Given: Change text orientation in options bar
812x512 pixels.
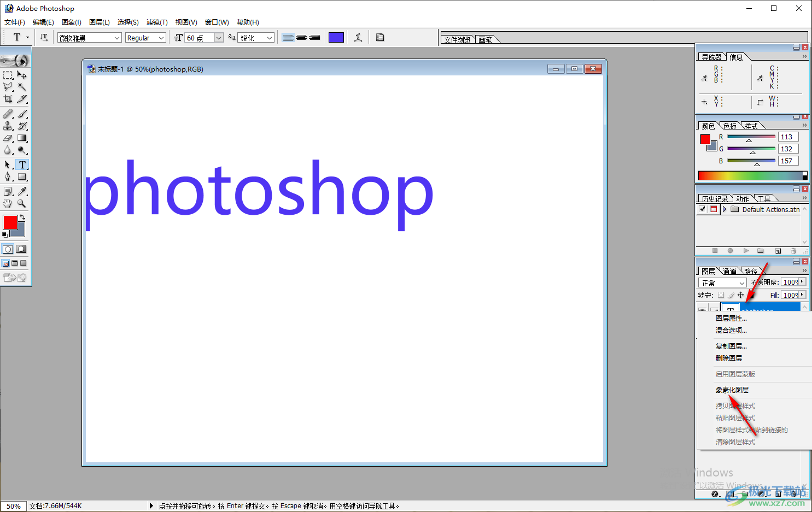Looking at the screenshot, I should (x=44, y=37).
